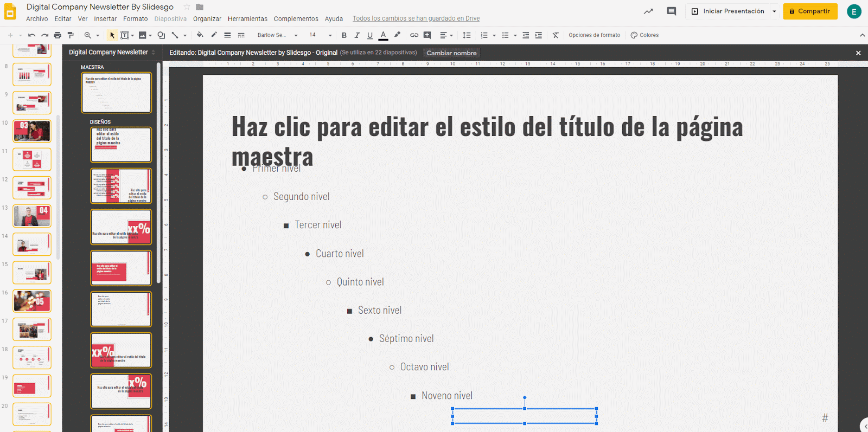Open the Line spacing options
This screenshot has width=868, height=432.
click(x=467, y=35)
